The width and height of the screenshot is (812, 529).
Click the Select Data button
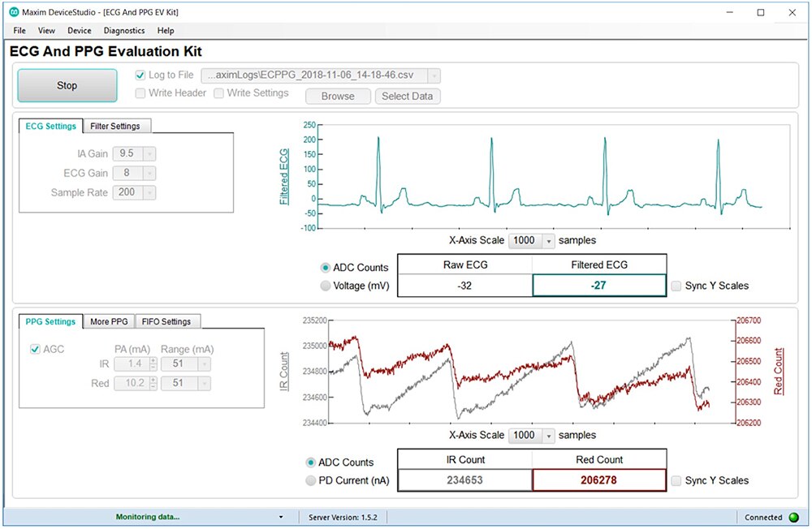tap(408, 97)
